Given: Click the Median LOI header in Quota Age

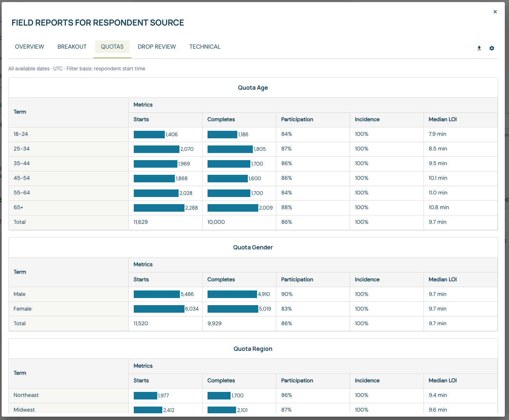Looking at the screenshot, I should point(443,119).
